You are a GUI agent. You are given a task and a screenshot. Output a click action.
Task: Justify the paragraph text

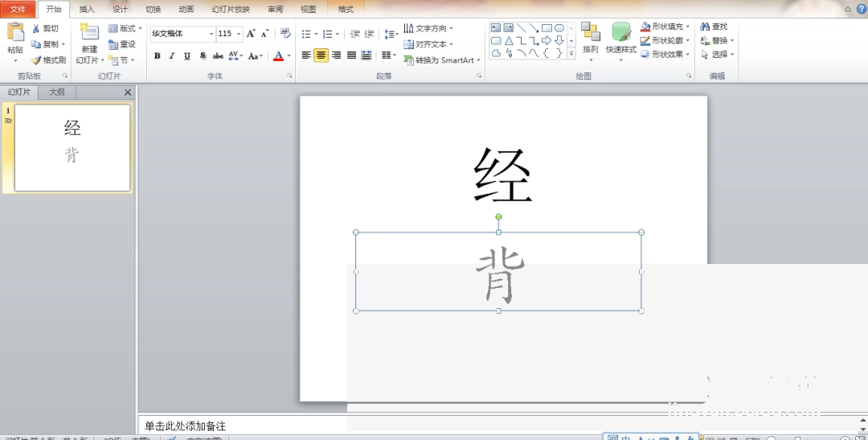coord(351,55)
